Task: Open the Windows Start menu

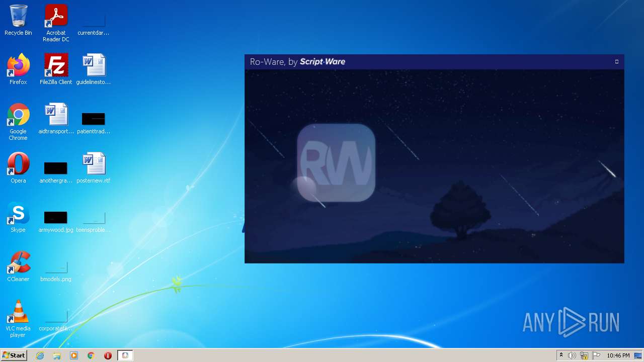Action: coord(14,355)
